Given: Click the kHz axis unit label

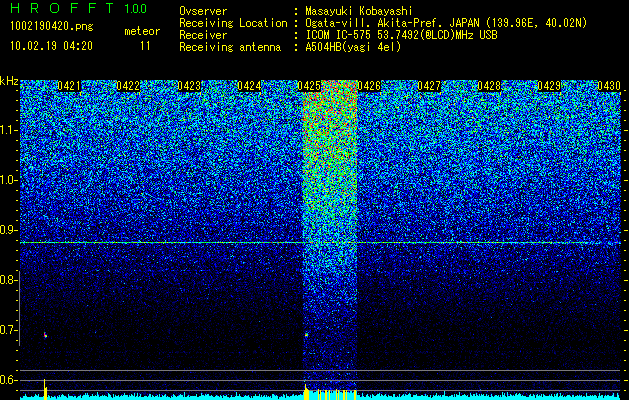Looking at the screenshot, I should pos(9,81).
